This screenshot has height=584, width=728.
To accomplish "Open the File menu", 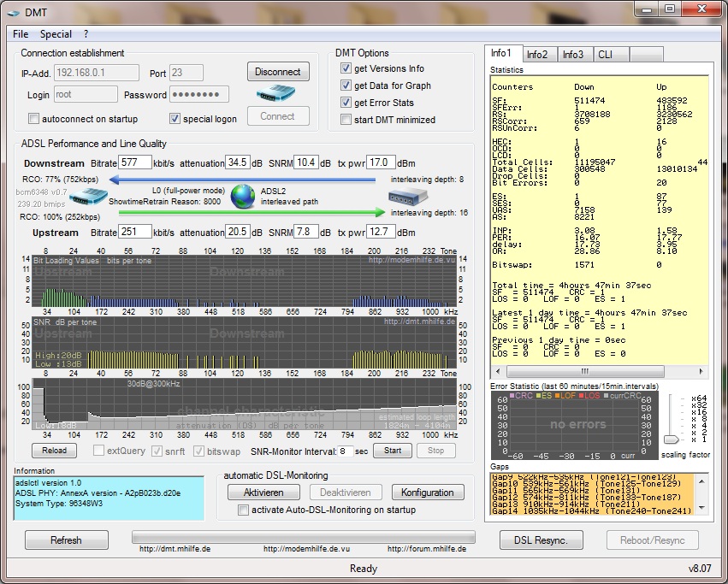I will 21,34.
